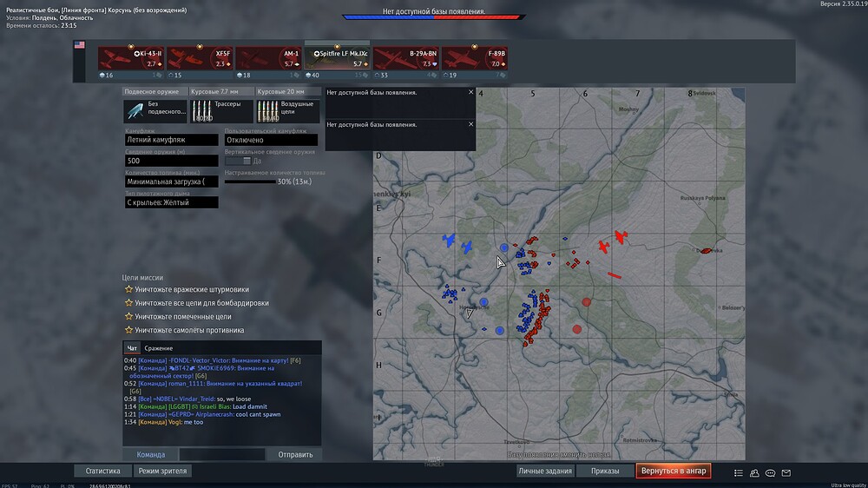Switch to the 'Сражение' tab

click(159, 348)
